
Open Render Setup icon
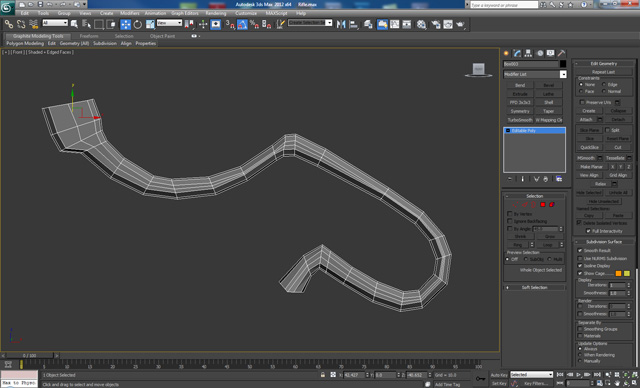[x=436, y=24]
